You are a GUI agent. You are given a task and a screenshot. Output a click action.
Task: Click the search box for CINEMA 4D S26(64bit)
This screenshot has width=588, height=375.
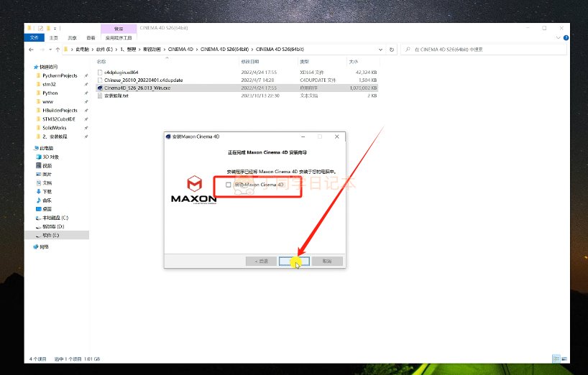(x=484, y=50)
